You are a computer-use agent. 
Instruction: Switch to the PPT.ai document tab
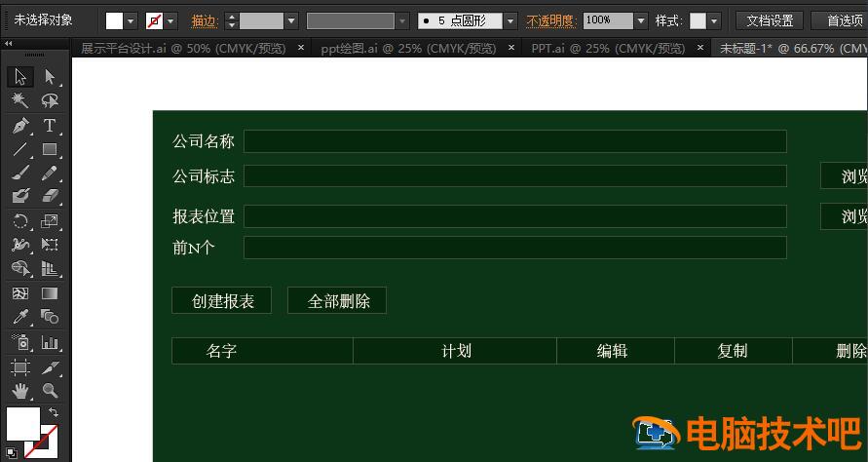tap(609, 48)
